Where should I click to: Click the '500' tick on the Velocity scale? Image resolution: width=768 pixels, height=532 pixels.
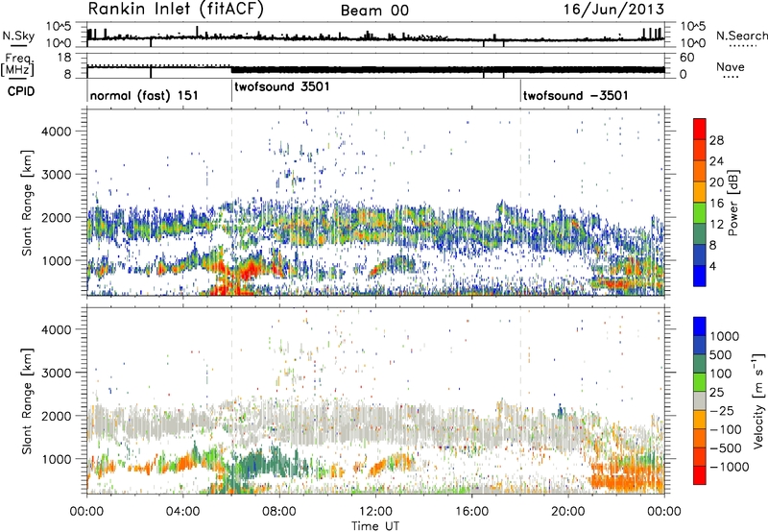(723, 354)
